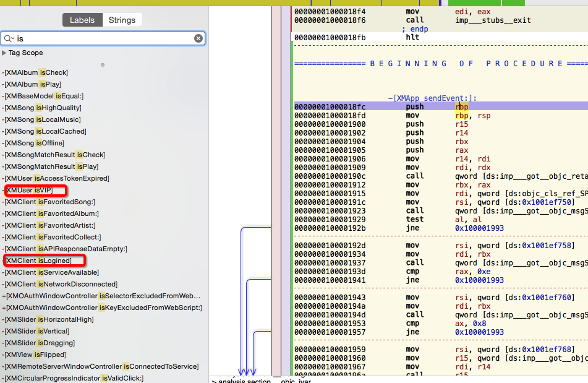Click the test al, al instruction
This screenshot has width=588, height=383.
coord(443,220)
